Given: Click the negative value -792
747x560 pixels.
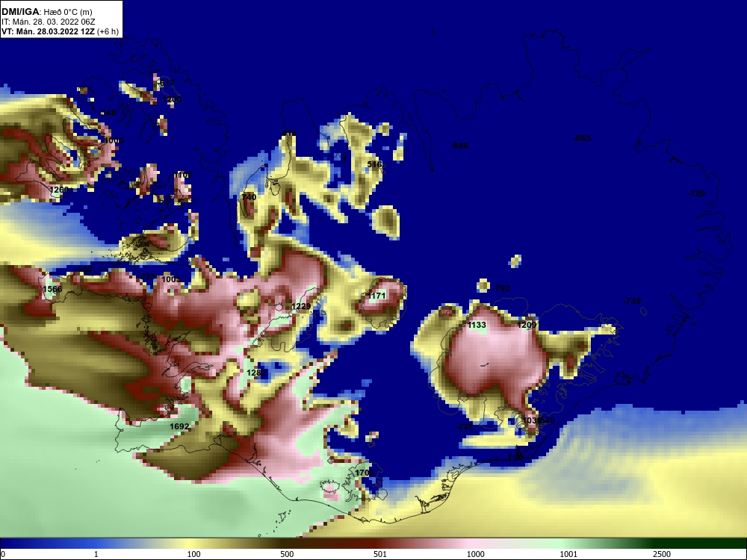Looking at the screenshot, I should click(x=501, y=288).
